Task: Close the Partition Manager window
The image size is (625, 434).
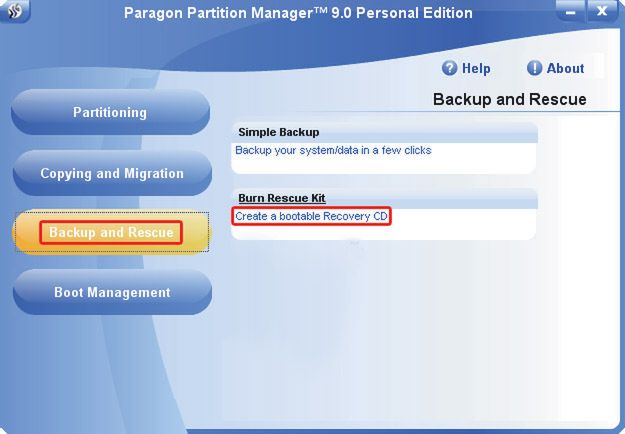Action: pyautogui.click(x=602, y=11)
